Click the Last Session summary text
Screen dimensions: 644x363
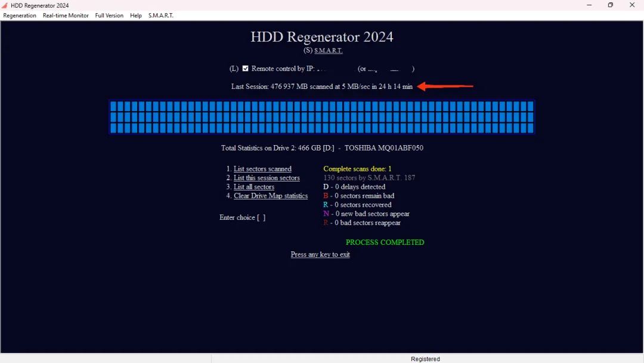[322, 87]
